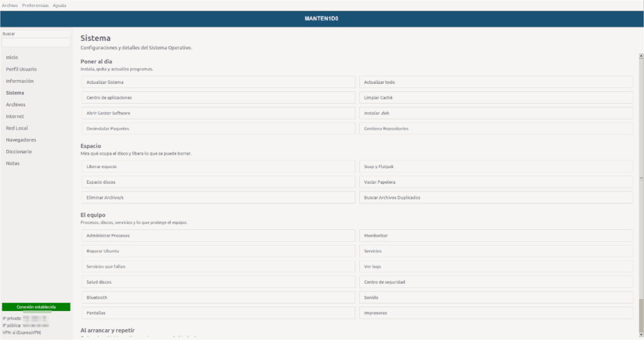Open the Archivo menu
Viewport: 644px width, 340px height.
click(9, 5)
